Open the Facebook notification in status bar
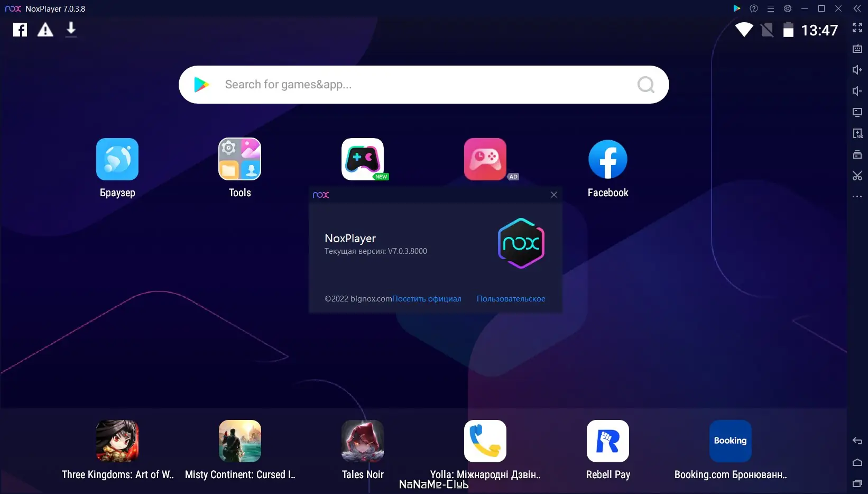 coord(20,30)
